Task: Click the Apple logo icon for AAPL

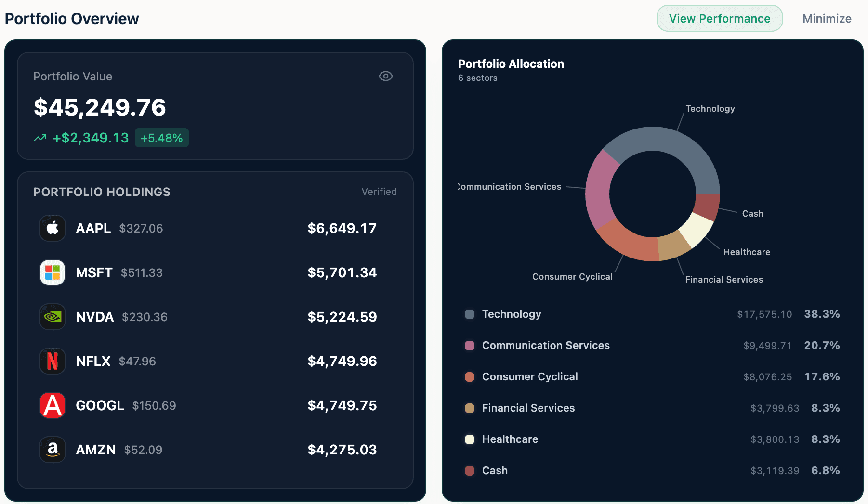Action: tap(53, 228)
